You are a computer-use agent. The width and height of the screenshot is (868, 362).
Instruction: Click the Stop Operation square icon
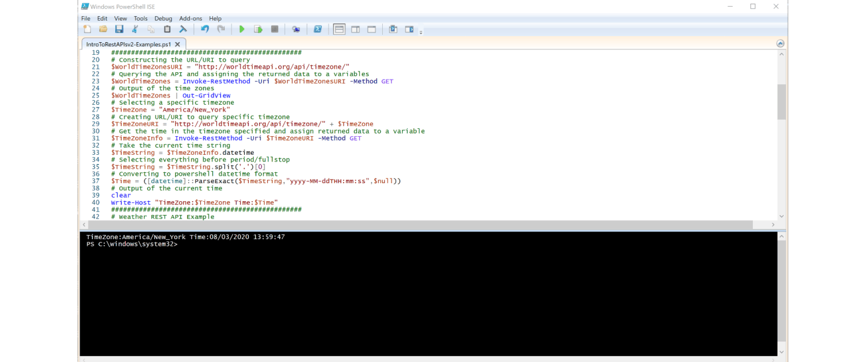pos(275,29)
